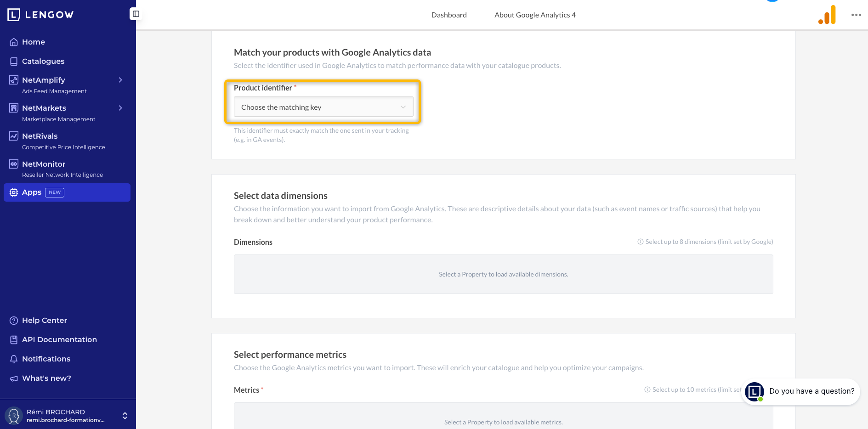Viewport: 868px width, 429px height.
Task: Open the account switcher chevron
Action: click(125, 416)
